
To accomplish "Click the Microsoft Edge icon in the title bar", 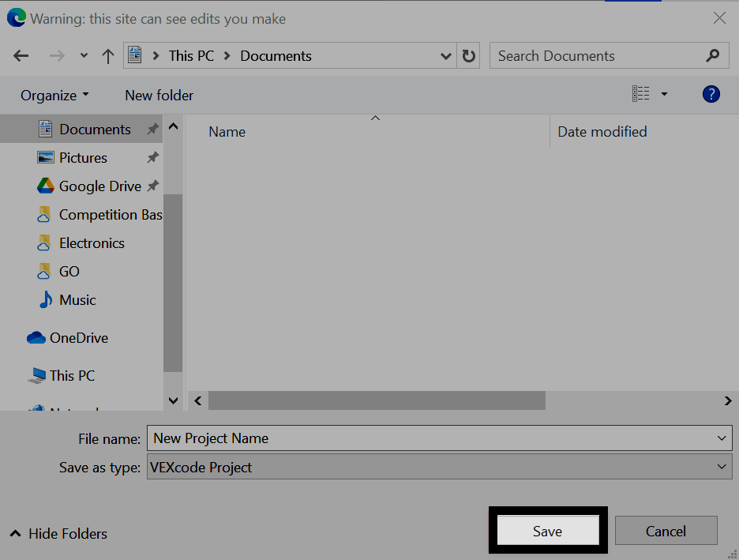I will [x=17, y=17].
